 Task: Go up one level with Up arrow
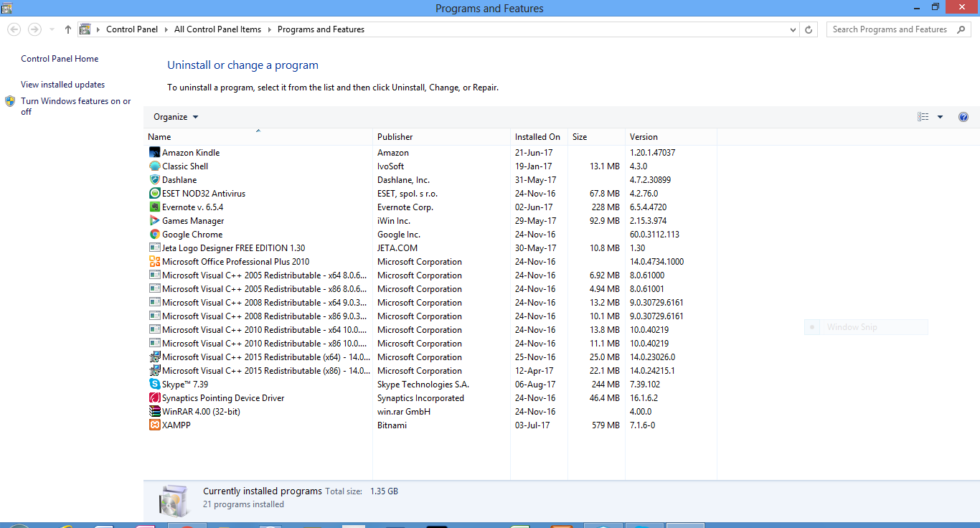68,29
